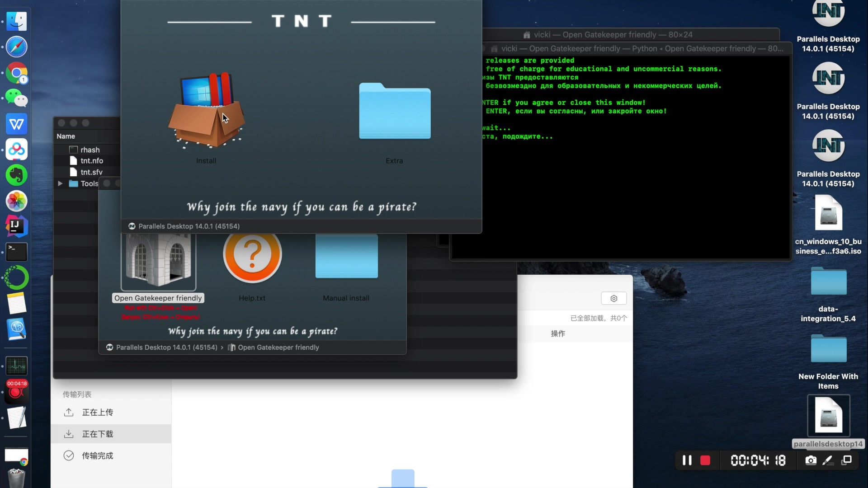Open the 正在上传 uploading list

coord(111,412)
